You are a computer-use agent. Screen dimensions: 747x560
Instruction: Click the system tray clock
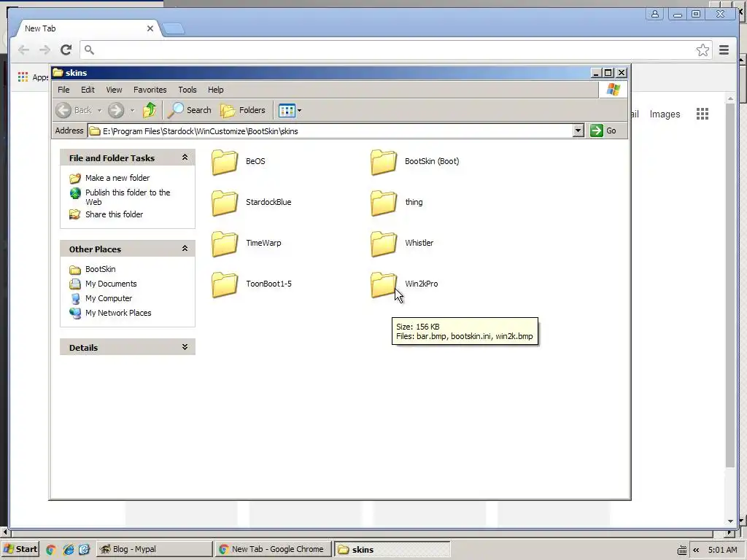(x=722, y=550)
